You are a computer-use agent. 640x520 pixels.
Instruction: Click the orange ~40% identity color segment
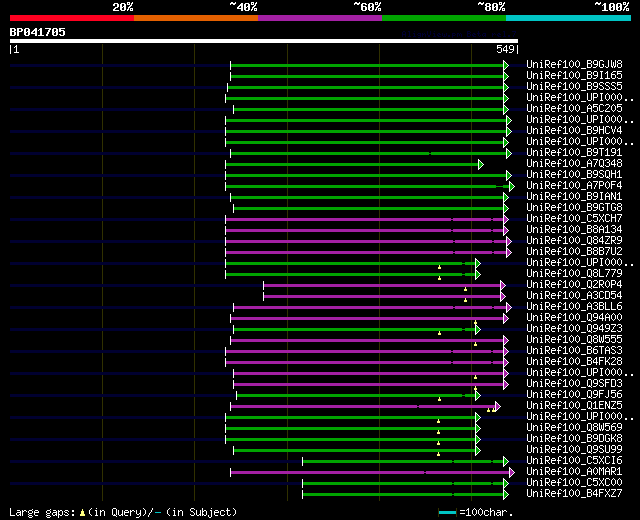pyautogui.click(x=196, y=18)
